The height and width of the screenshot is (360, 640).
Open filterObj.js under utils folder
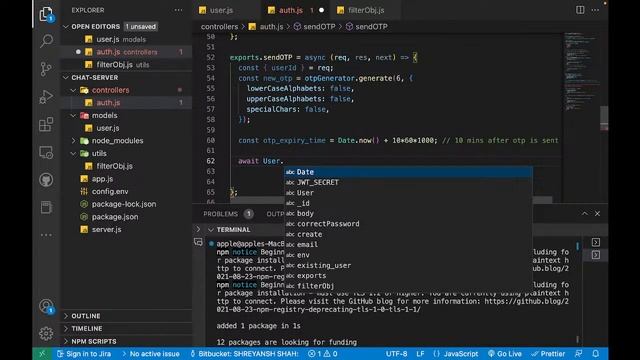coord(127,166)
